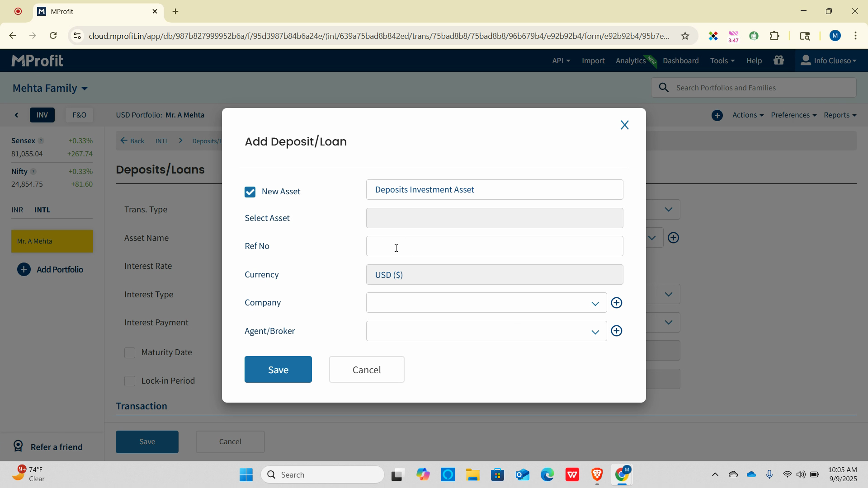Click Cancel in the dialog
Viewport: 868px width, 488px height.
coord(367,370)
